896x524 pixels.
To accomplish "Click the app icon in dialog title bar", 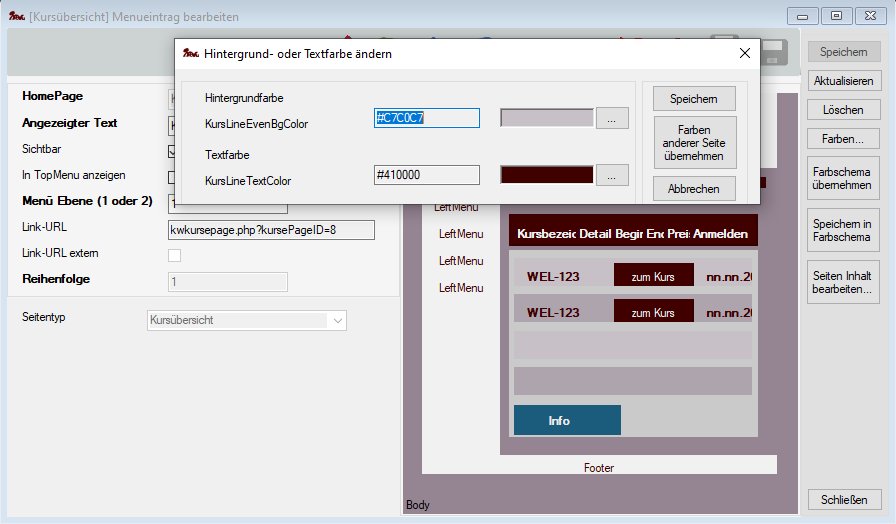I will point(190,53).
